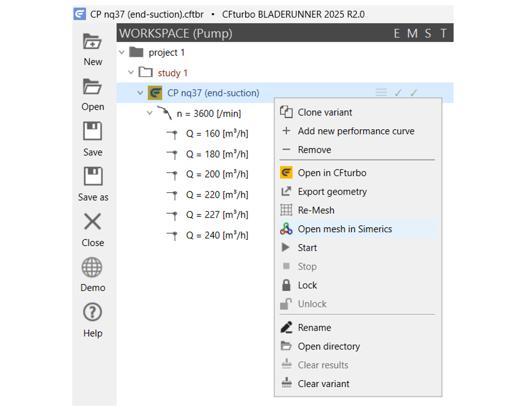Toggle the T workspace header button
Image resolution: width=531 pixels, height=420 pixels.
[x=443, y=33]
